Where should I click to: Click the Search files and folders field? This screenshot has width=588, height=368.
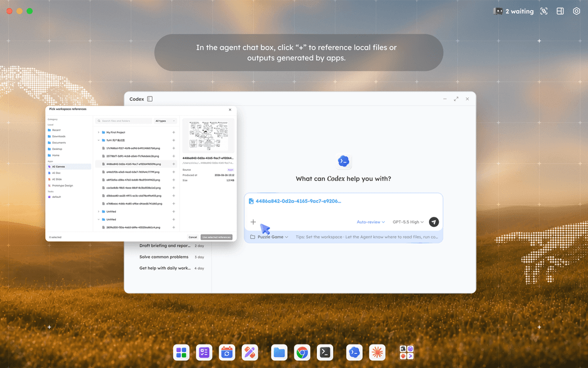pyautogui.click(x=124, y=121)
